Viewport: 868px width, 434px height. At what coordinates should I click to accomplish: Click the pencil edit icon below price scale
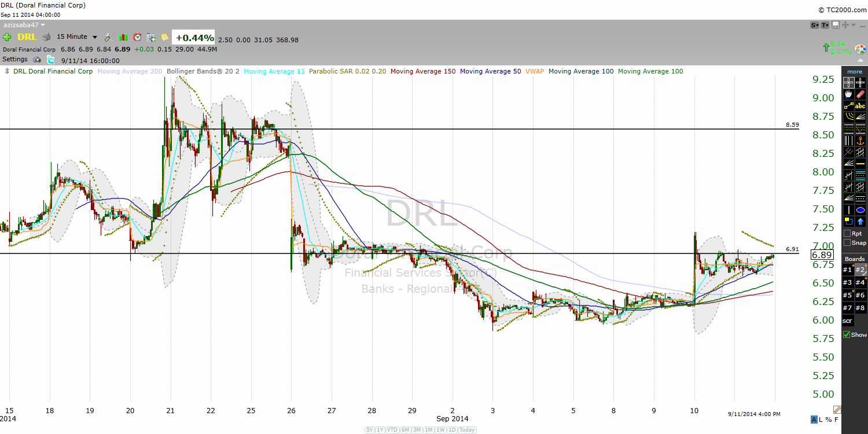[x=837, y=410]
